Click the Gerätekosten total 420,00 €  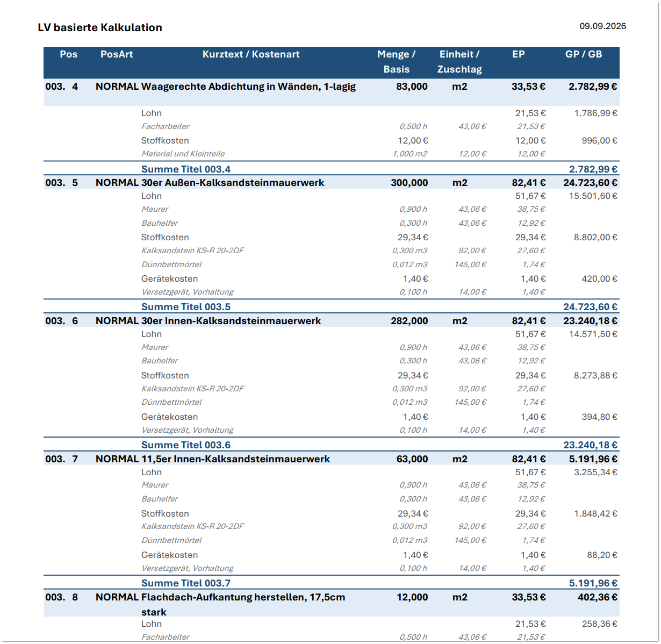click(600, 279)
